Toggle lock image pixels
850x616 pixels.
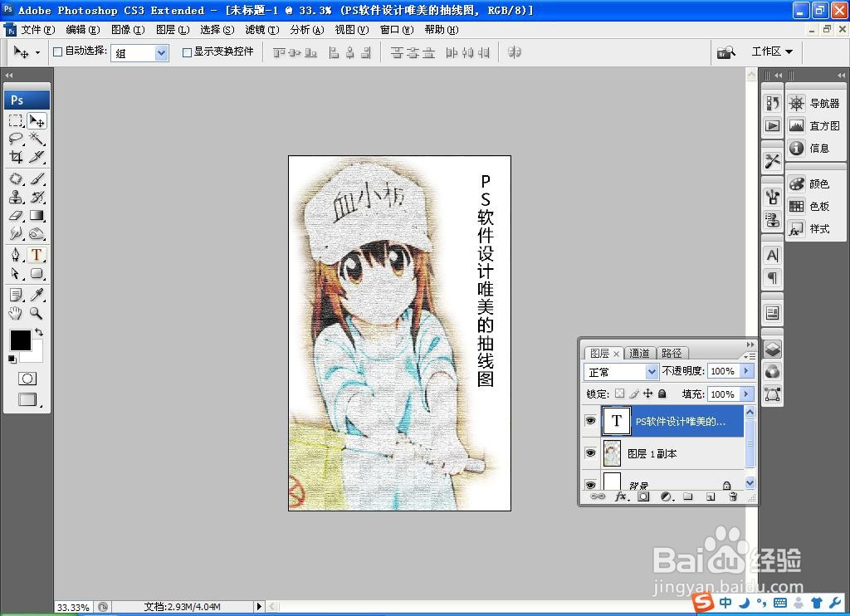[x=634, y=394]
